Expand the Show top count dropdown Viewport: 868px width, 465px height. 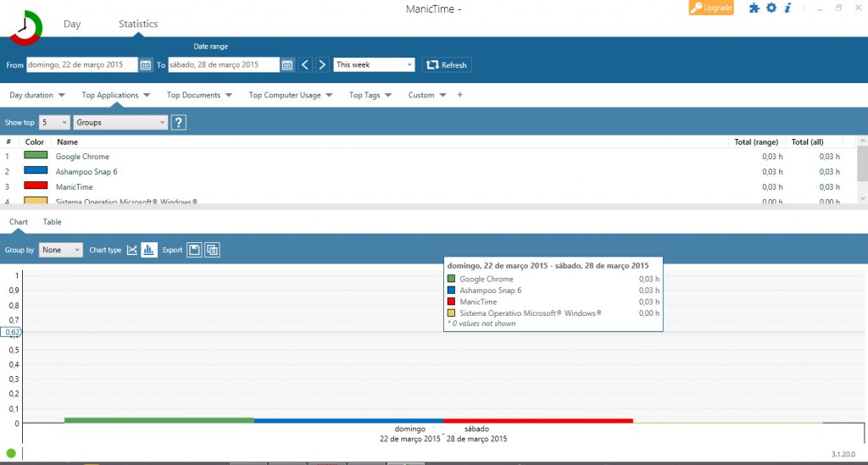[x=54, y=123]
